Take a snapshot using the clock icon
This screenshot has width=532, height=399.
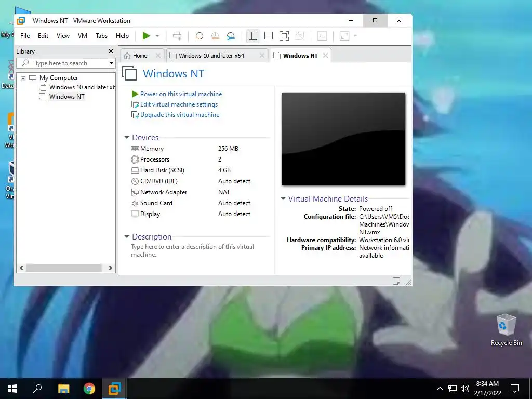pyautogui.click(x=199, y=36)
